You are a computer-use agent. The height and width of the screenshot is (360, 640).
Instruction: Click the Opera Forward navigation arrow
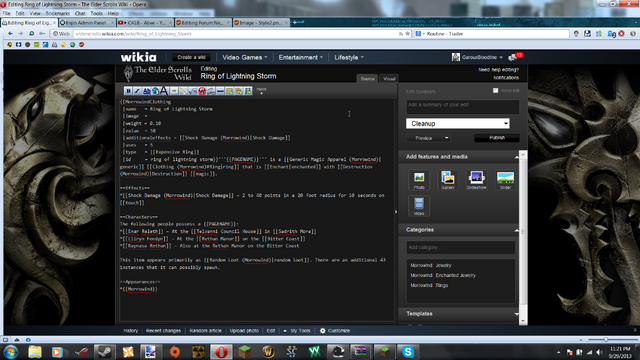pos(20,33)
